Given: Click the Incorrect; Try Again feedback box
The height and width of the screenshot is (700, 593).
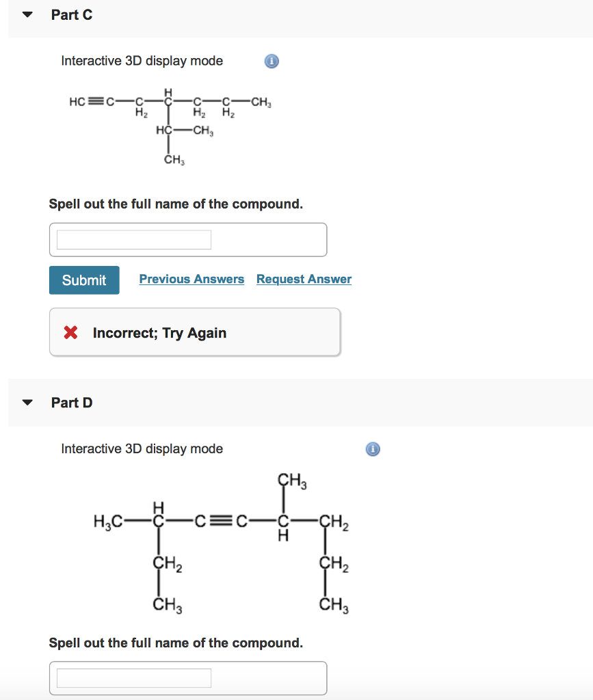Looking at the screenshot, I should [194, 333].
